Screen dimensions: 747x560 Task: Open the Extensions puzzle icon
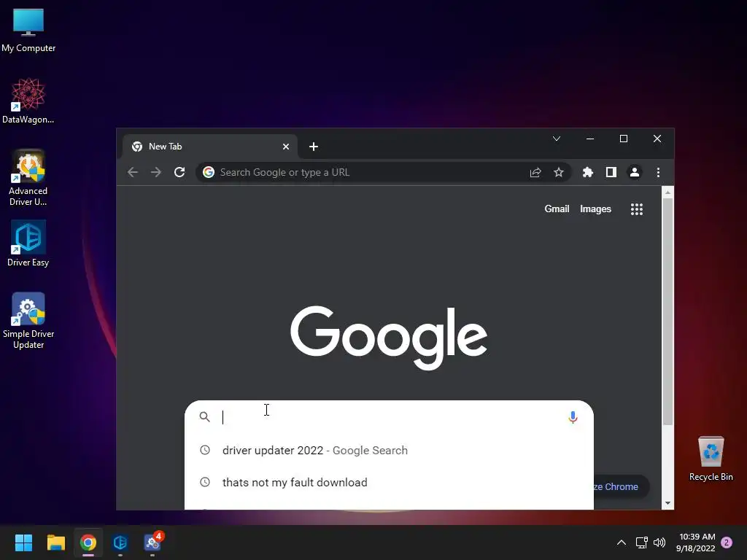coord(588,172)
